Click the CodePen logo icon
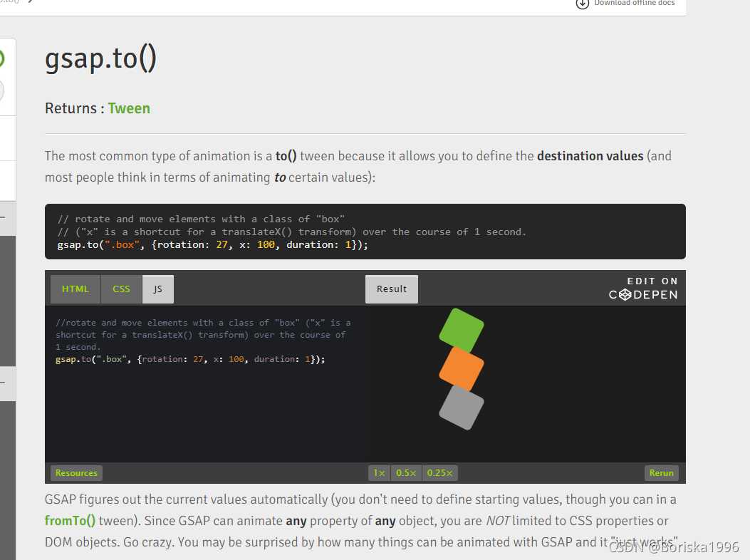750x560 pixels. point(625,295)
